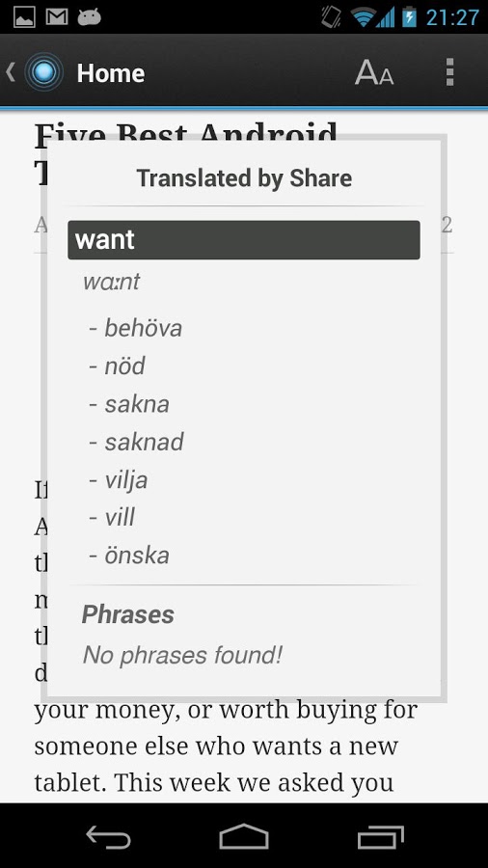Tap the Android back navigation button
Screen dimensions: 488x868
(x=108, y=836)
